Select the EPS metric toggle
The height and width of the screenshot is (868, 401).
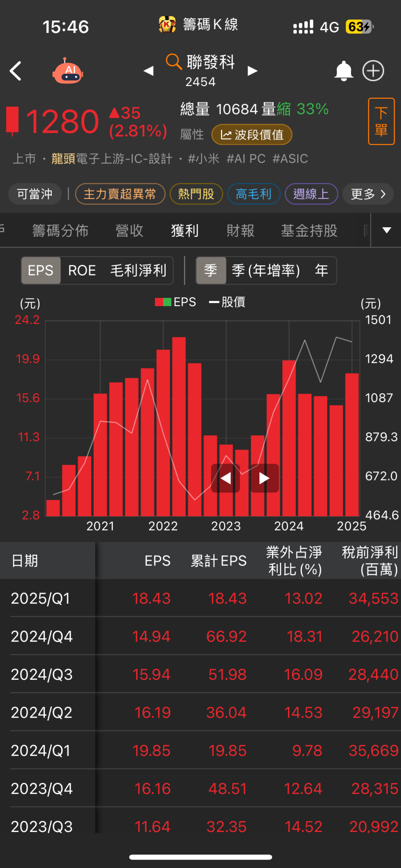41,270
